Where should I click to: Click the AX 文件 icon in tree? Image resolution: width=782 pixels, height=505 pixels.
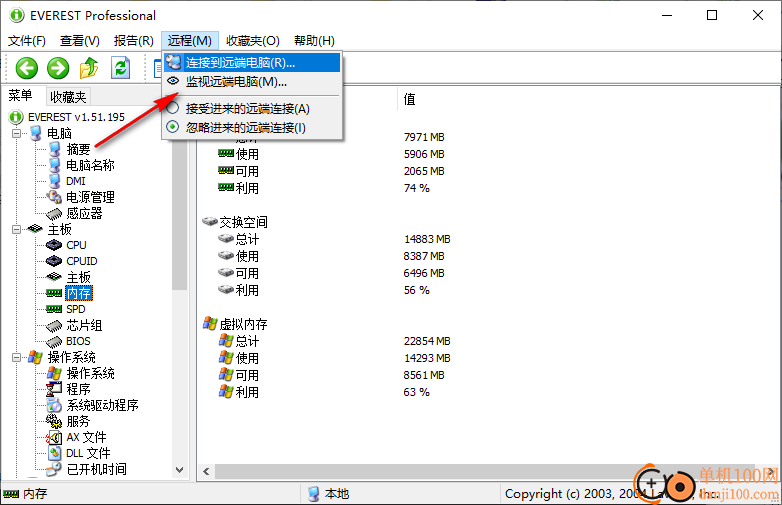pos(54,437)
